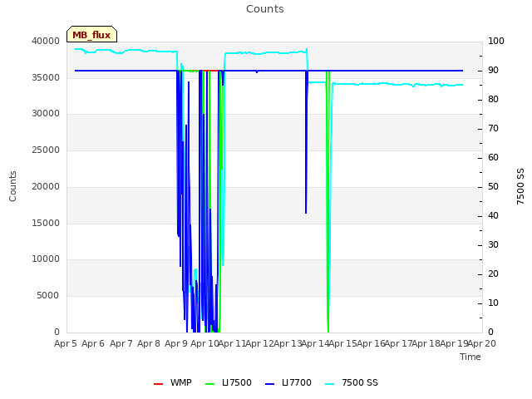Click the 100 right axis tick label
Image resolution: width=532 pixels, height=399 pixels.
[x=496, y=41]
